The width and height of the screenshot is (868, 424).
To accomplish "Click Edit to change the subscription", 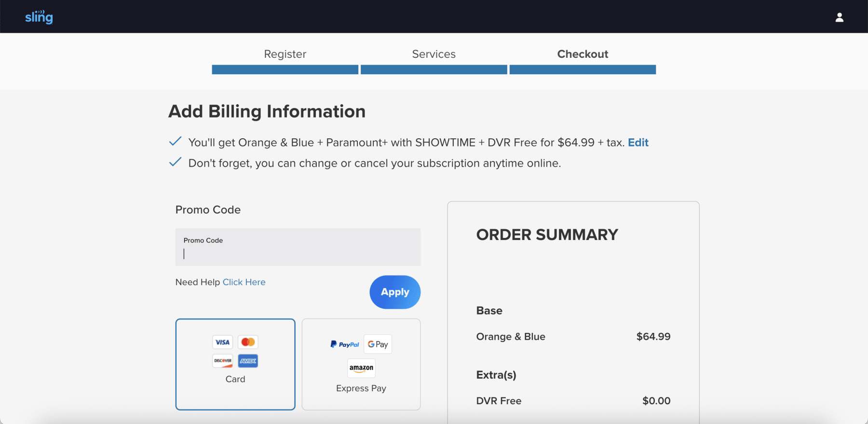I will pos(638,143).
